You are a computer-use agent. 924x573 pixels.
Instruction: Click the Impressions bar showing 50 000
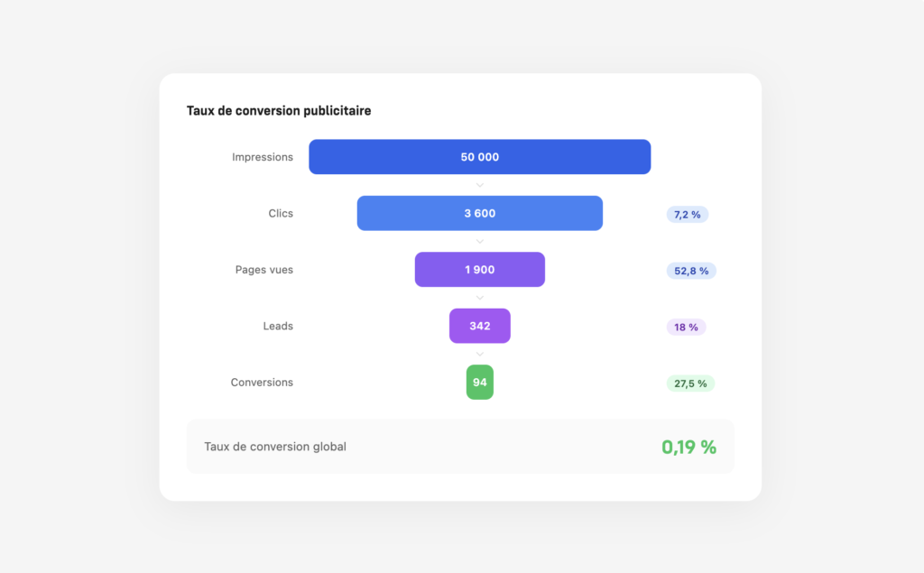coord(479,157)
